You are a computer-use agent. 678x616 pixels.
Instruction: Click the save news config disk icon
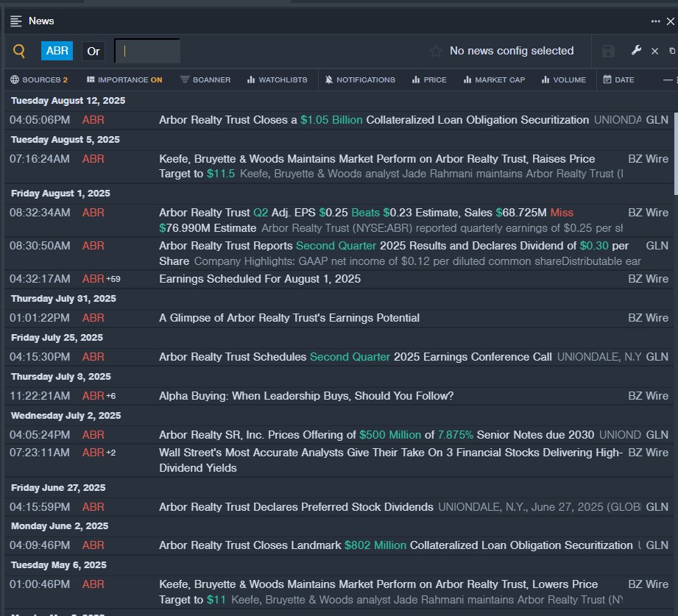pos(608,51)
